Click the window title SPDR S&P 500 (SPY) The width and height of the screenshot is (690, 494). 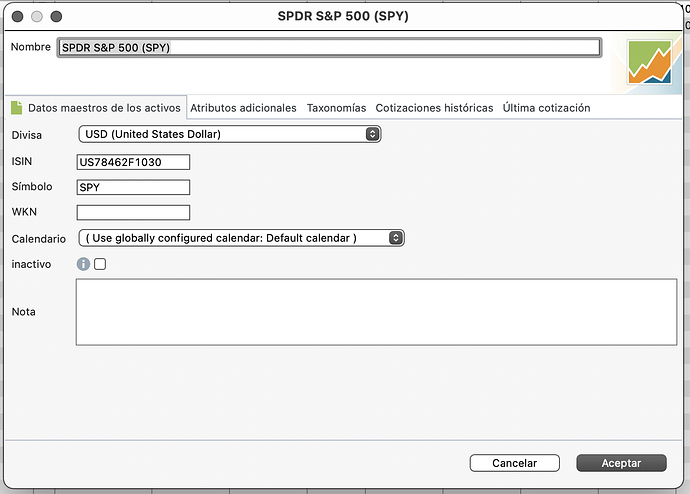(x=343, y=16)
